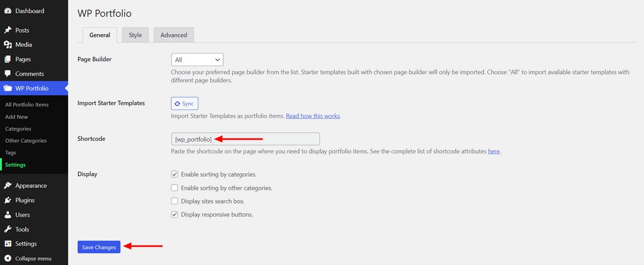Click Save Changes button
Viewport: 644px width, 265px height.
(99, 248)
